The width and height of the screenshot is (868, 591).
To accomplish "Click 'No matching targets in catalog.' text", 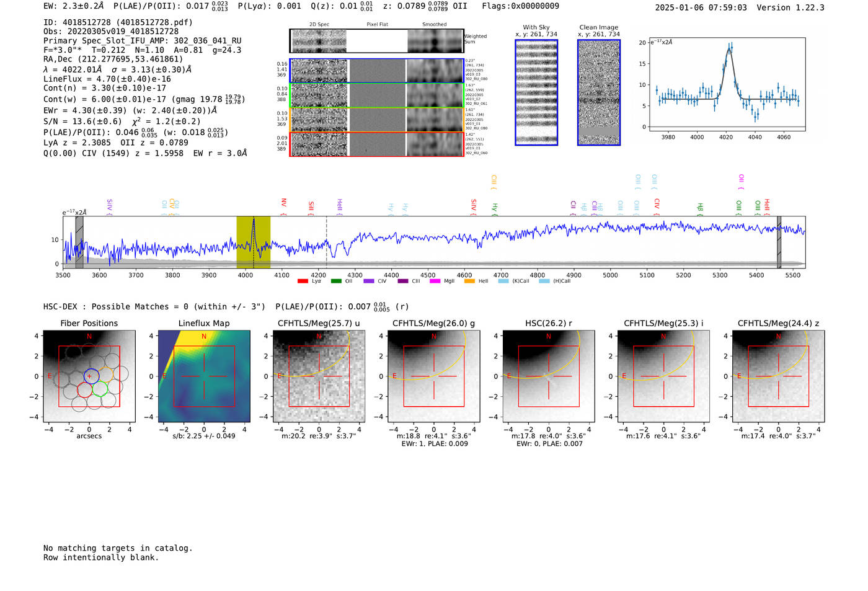I will click(118, 548).
